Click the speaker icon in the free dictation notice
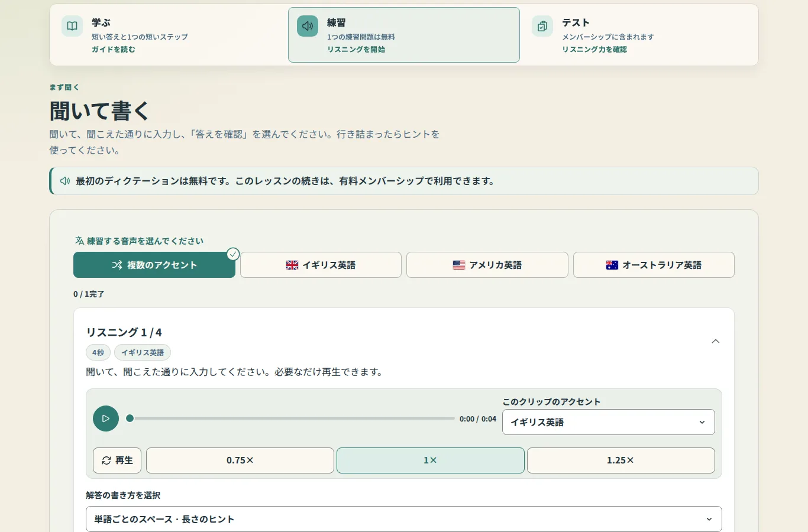Image resolution: width=808 pixels, height=532 pixels. [x=65, y=181]
